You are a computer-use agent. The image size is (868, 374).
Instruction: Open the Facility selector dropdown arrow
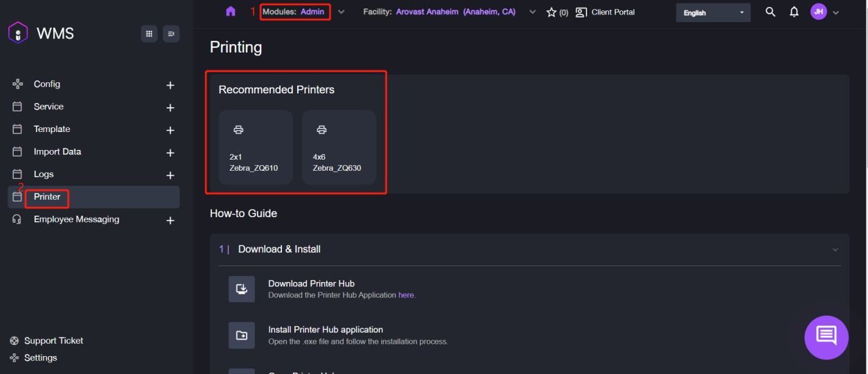(531, 12)
